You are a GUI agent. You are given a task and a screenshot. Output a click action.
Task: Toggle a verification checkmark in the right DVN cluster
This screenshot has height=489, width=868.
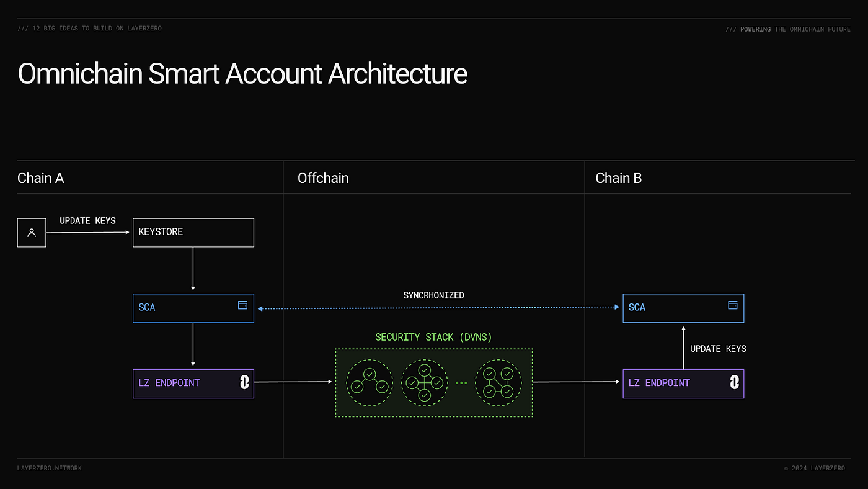tap(490, 374)
